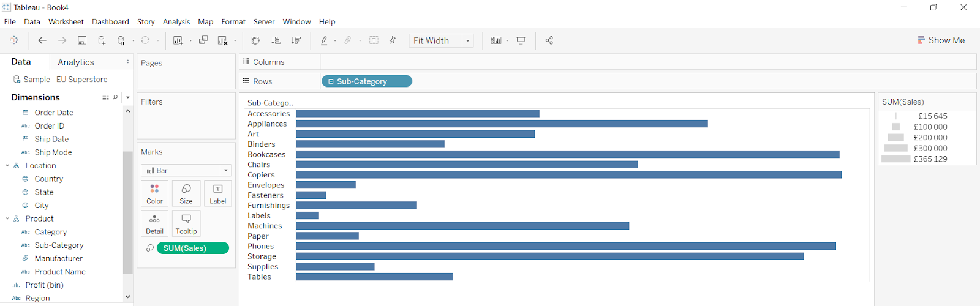Save the workbook with the Save icon
Screen dimensions: 980x306
pos(82,40)
